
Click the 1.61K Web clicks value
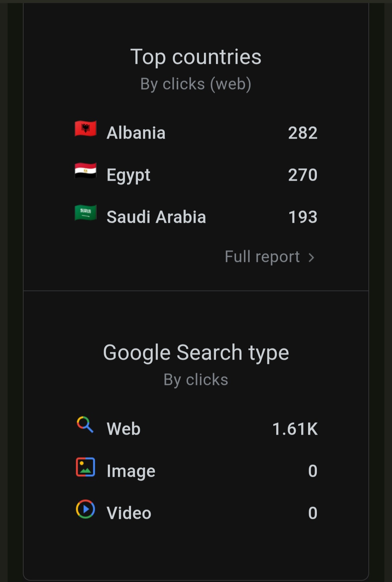pyautogui.click(x=295, y=429)
